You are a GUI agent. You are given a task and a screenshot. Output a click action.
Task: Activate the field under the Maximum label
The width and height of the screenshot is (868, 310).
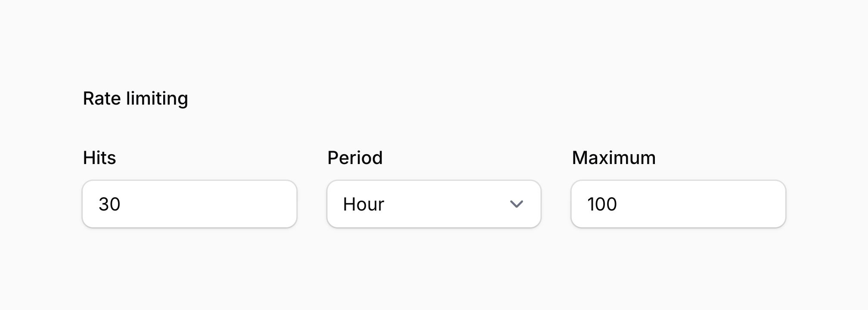pyautogui.click(x=678, y=204)
